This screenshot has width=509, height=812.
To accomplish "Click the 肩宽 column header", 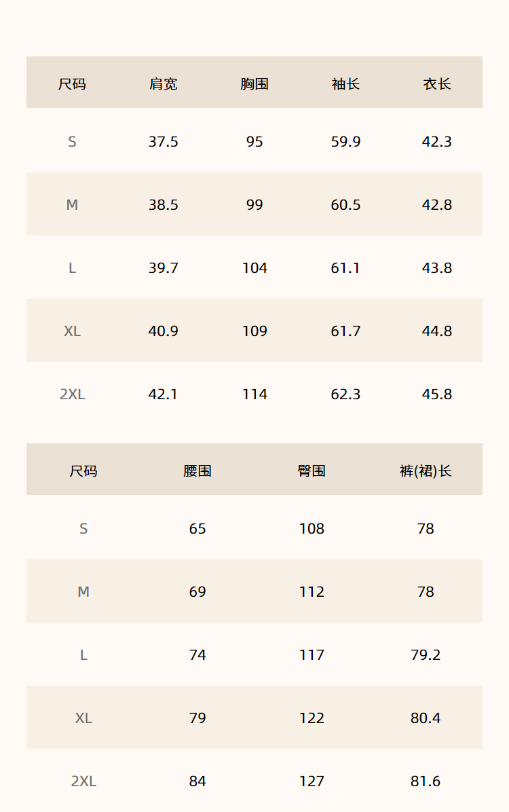I will point(164,84).
